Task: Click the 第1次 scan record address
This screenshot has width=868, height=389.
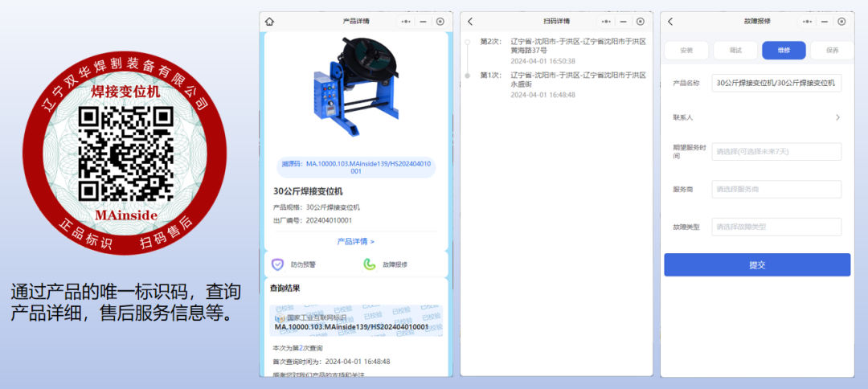Action: 579,79
